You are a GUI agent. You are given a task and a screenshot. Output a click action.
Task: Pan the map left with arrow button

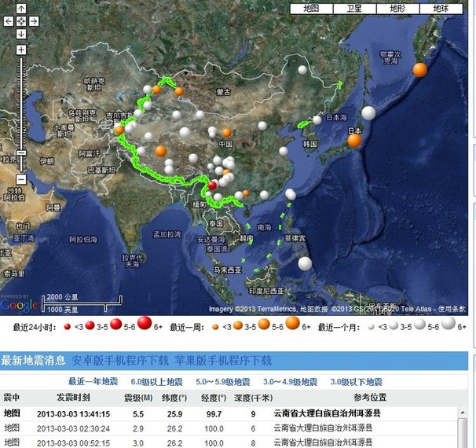pos(9,21)
